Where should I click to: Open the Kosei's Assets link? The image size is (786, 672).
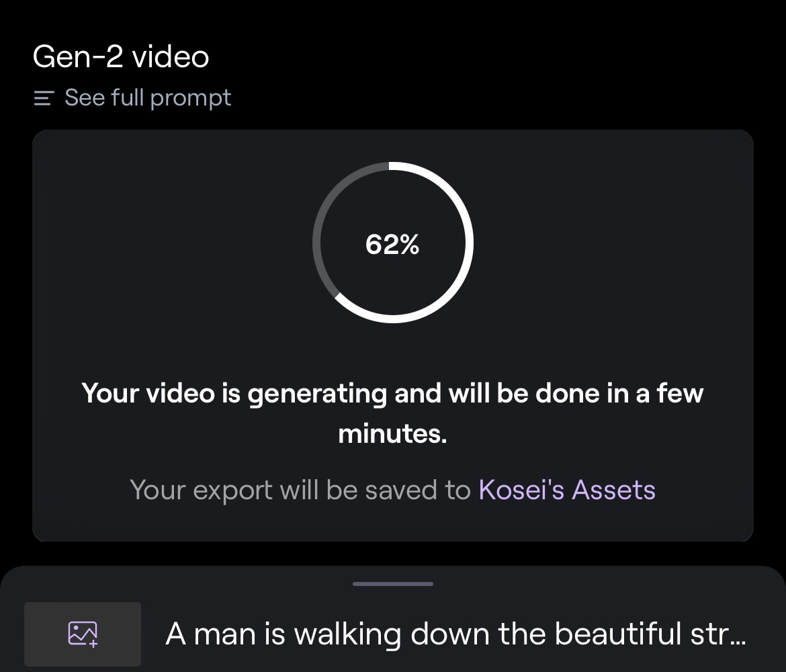(566, 490)
